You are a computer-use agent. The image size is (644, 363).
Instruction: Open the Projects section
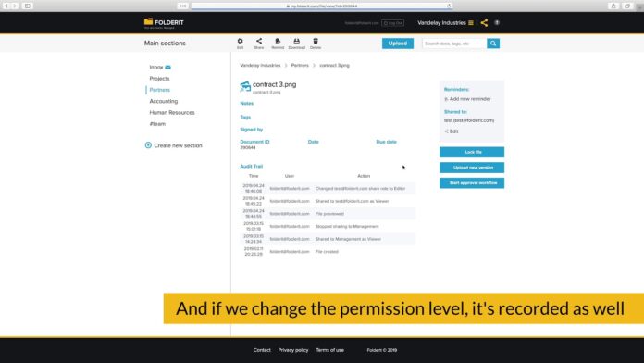159,79
